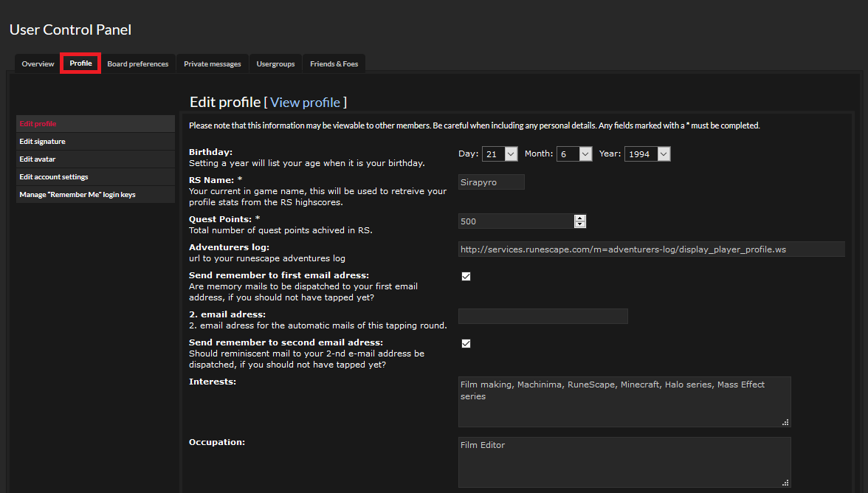Click the Occupation: label
The height and width of the screenshot is (493, 868).
217,442
